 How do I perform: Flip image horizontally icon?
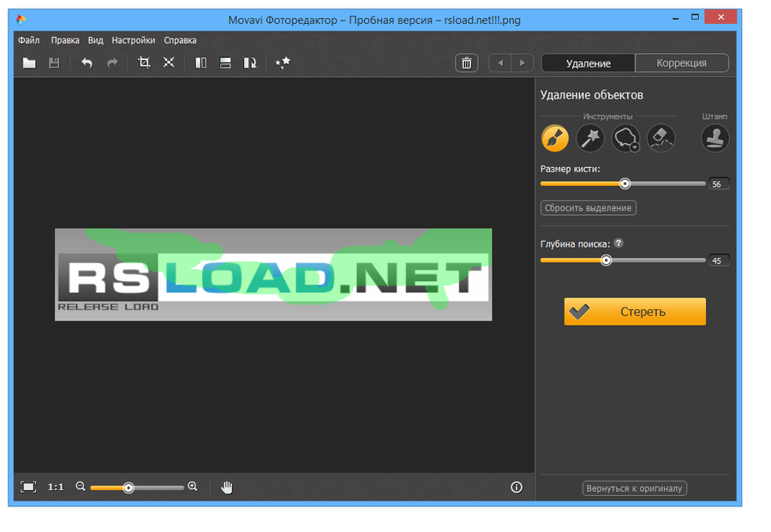200,63
